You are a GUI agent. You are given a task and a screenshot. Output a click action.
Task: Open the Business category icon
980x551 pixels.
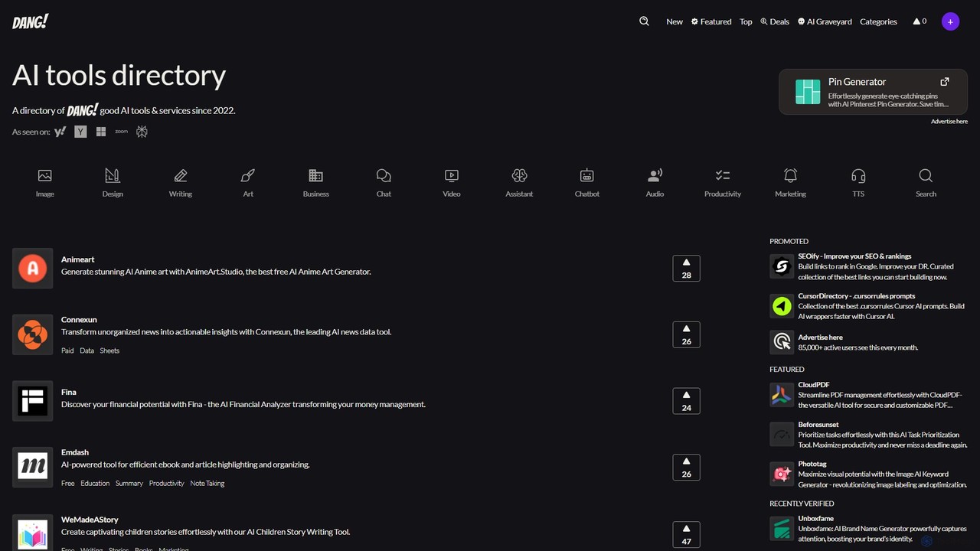[x=315, y=175]
